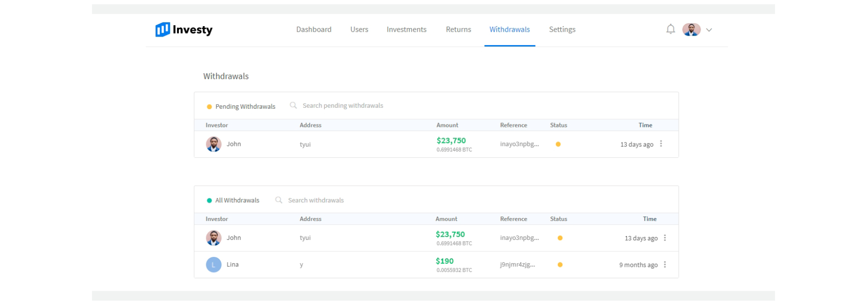868x303 pixels.
Task: Open the Settings page
Action: click(x=562, y=29)
